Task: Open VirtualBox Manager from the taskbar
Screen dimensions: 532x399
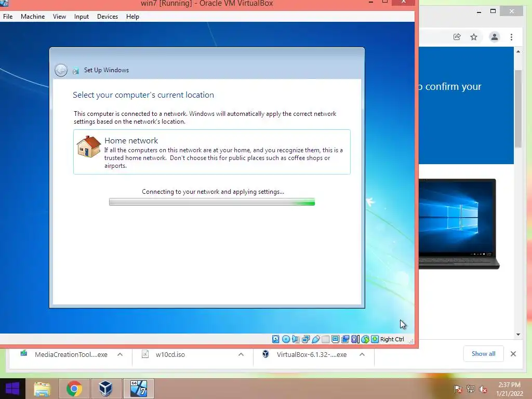Action: 105,389
